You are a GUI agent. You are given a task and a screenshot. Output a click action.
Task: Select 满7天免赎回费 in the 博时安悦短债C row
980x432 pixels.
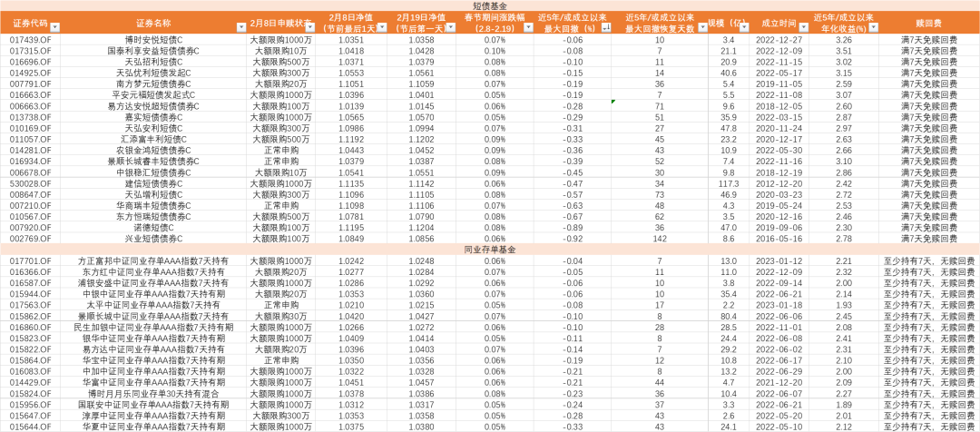929,39
